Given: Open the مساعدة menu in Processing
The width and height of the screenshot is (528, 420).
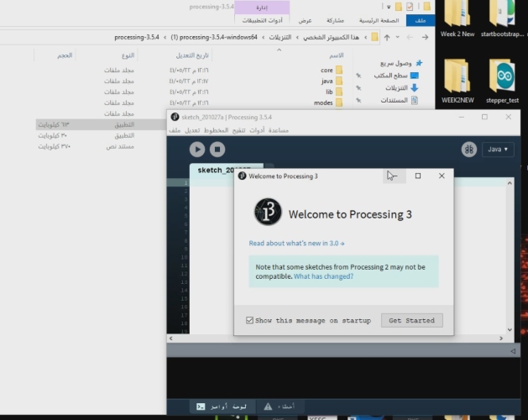Looking at the screenshot, I should (x=279, y=130).
